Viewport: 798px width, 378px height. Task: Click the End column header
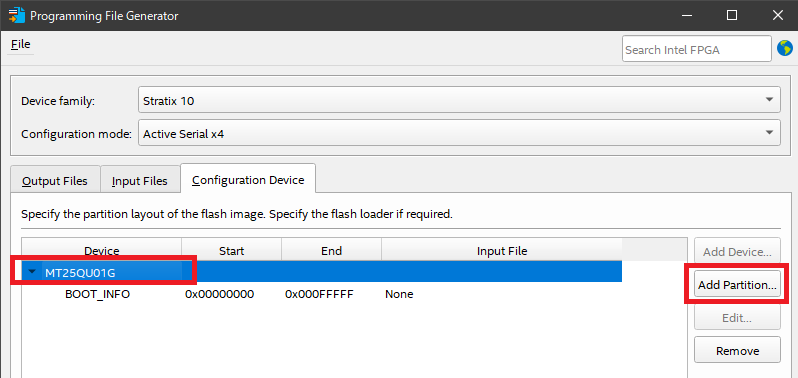[x=331, y=250]
